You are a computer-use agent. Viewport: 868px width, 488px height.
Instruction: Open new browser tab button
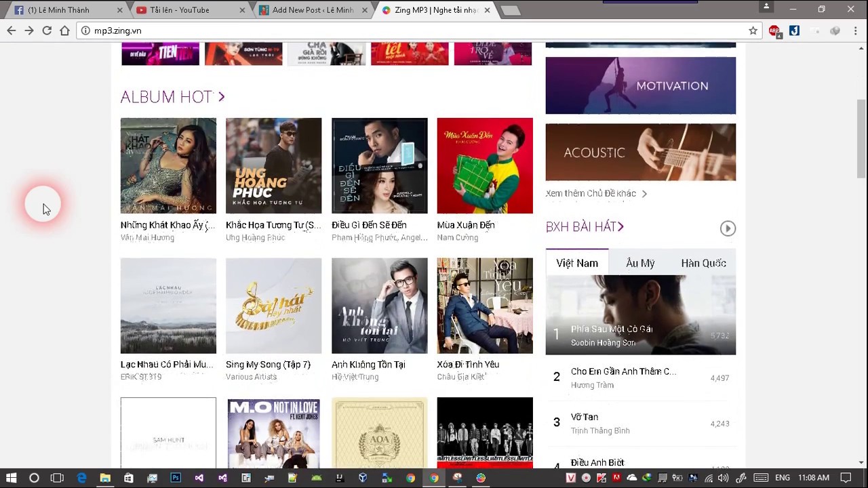pyautogui.click(x=511, y=10)
